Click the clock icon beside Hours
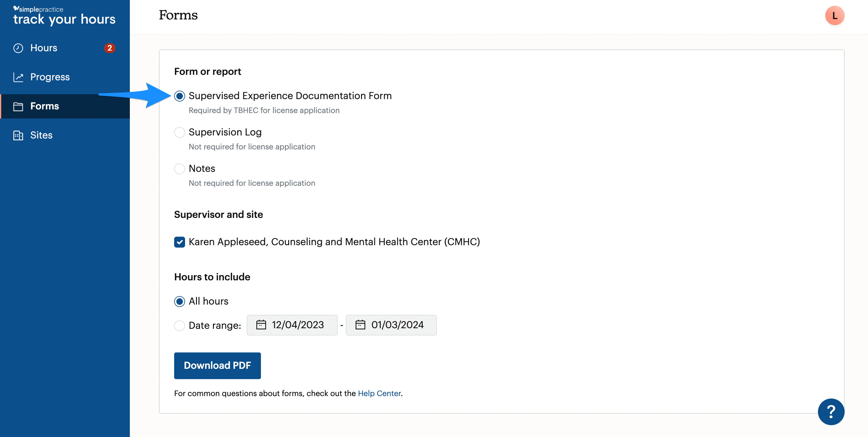Image resolution: width=868 pixels, height=437 pixels. [x=19, y=48]
